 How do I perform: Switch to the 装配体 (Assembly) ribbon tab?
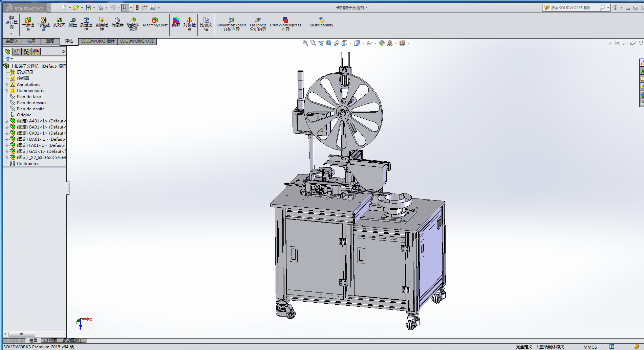[12, 41]
